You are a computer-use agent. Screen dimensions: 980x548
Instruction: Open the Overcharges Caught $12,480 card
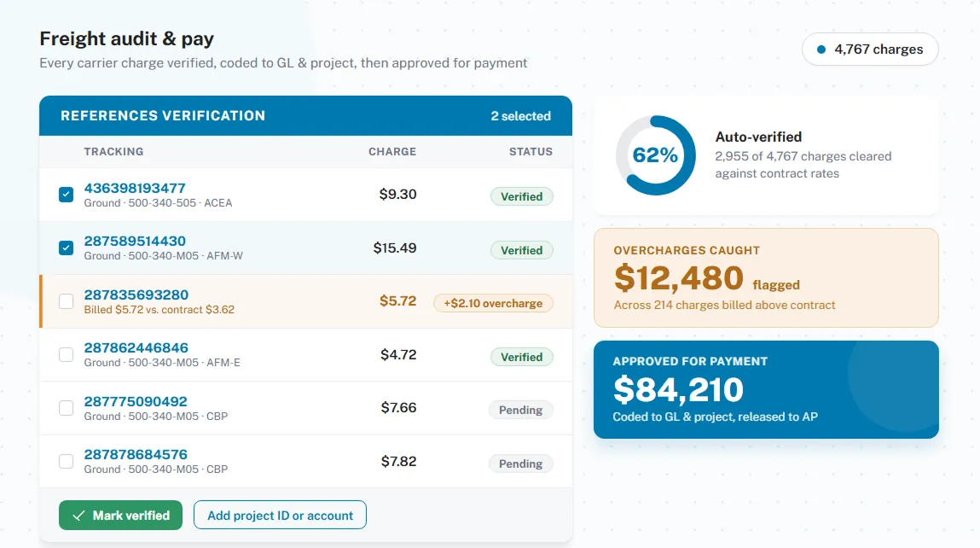click(x=766, y=277)
